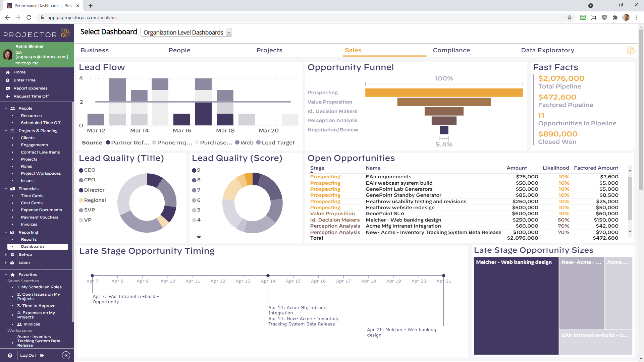The height and width of the screenshot is (362, 644).
Task: Open Reports under the Reporting section
Action: click(x=29, y=239)
